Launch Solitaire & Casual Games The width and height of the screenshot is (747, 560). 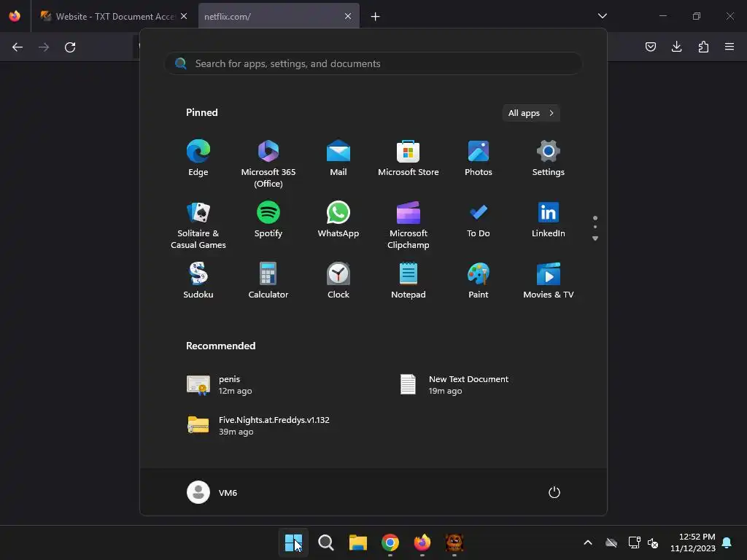point(198,225)
